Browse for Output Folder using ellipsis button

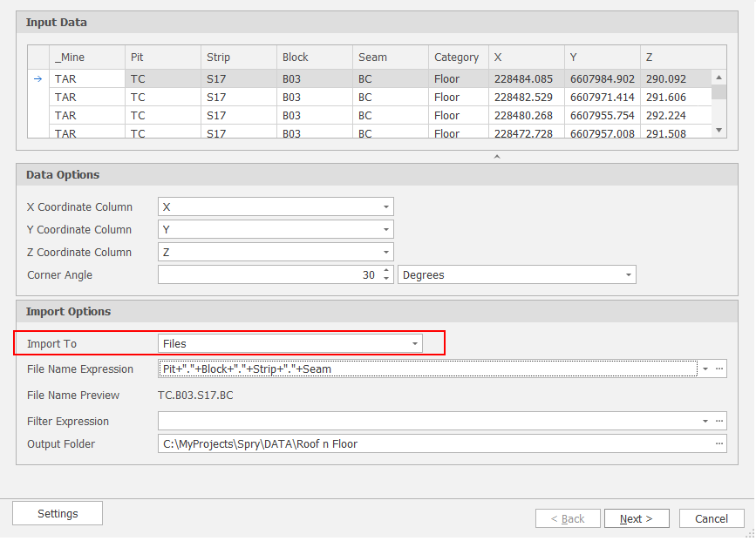coord(719,444)
